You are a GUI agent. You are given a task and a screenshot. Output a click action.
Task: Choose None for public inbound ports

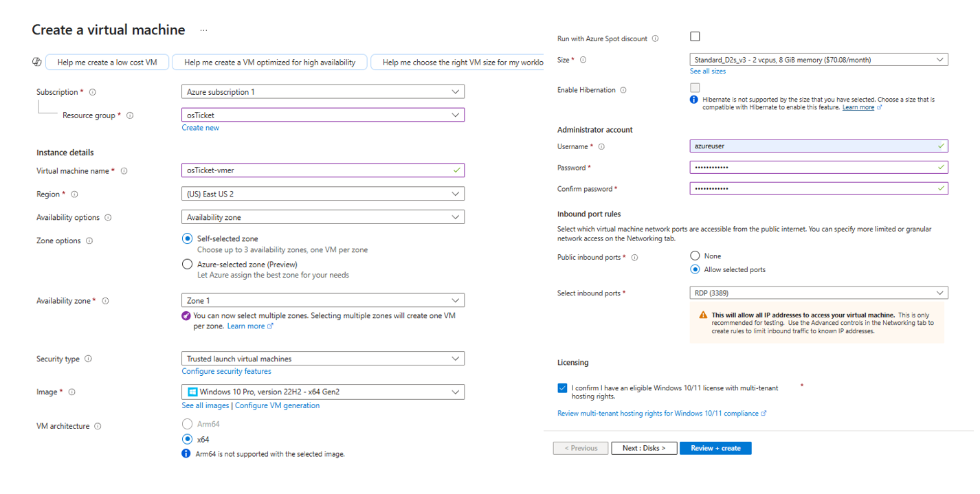point(695,256)
